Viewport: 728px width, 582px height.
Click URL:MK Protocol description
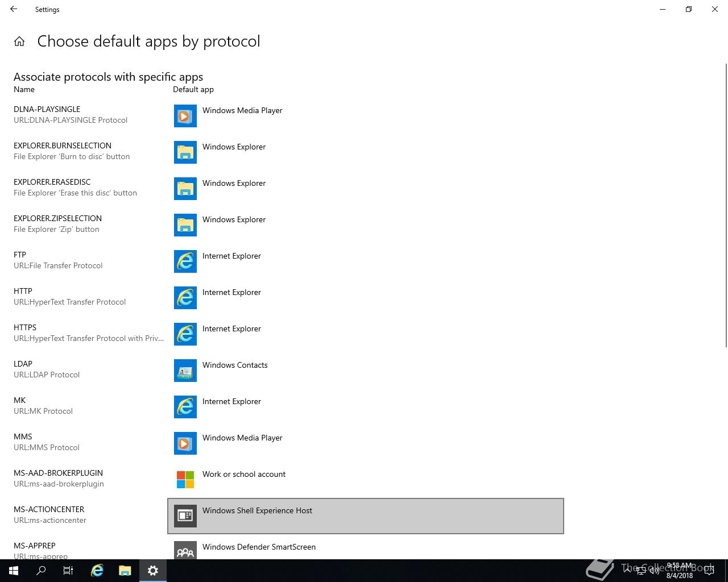point(43,411)
